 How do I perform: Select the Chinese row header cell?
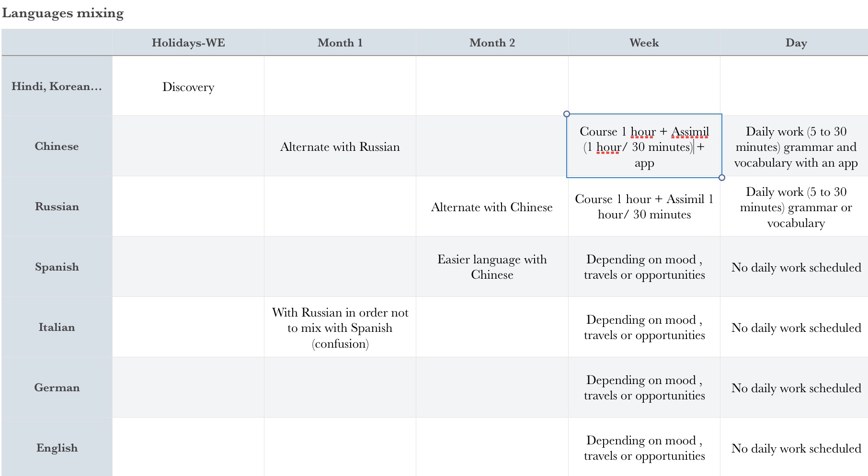click(57, 146)
